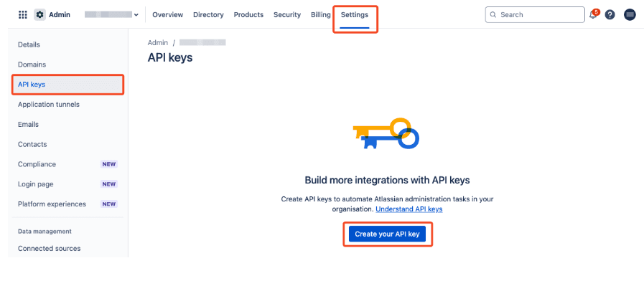This screenshot has height=291, width=644.
Task: Click the Admin gear icon
Action: (39, 15)
